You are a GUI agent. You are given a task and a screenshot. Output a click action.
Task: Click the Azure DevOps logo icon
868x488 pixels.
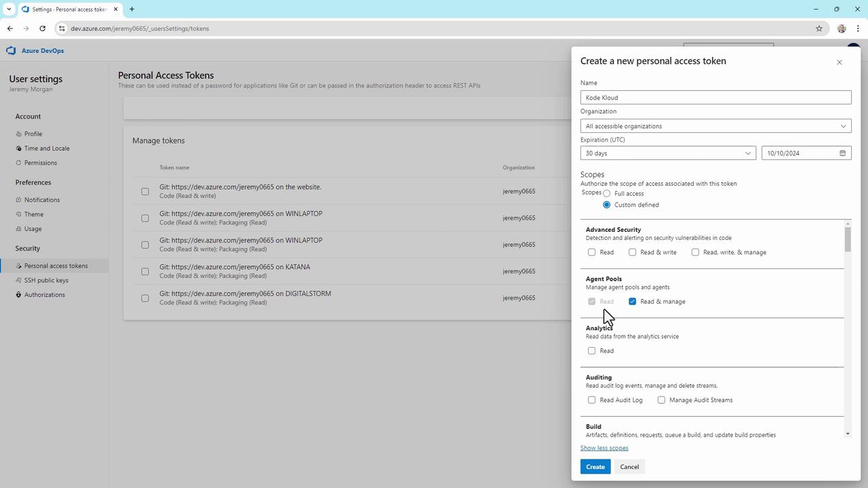[11, 51]
